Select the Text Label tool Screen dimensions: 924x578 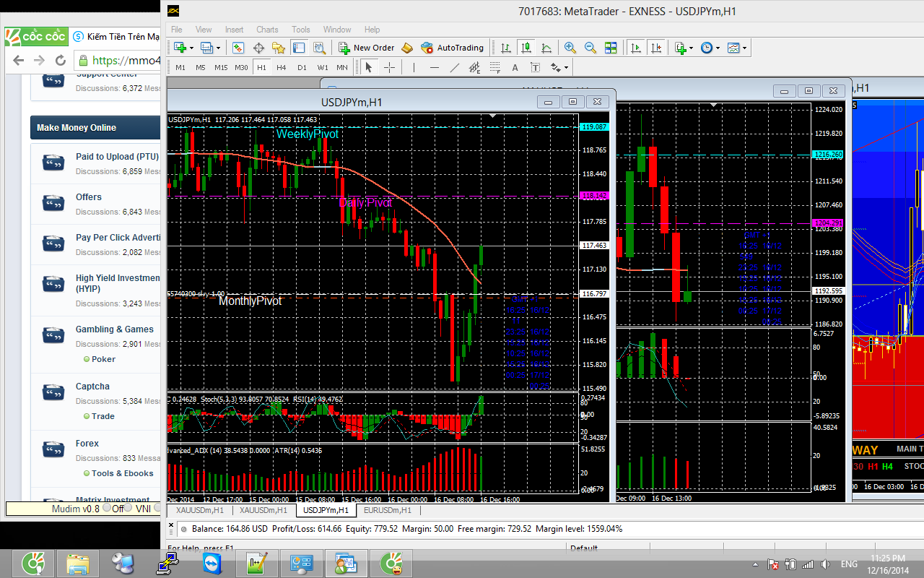tap(536, 67)
